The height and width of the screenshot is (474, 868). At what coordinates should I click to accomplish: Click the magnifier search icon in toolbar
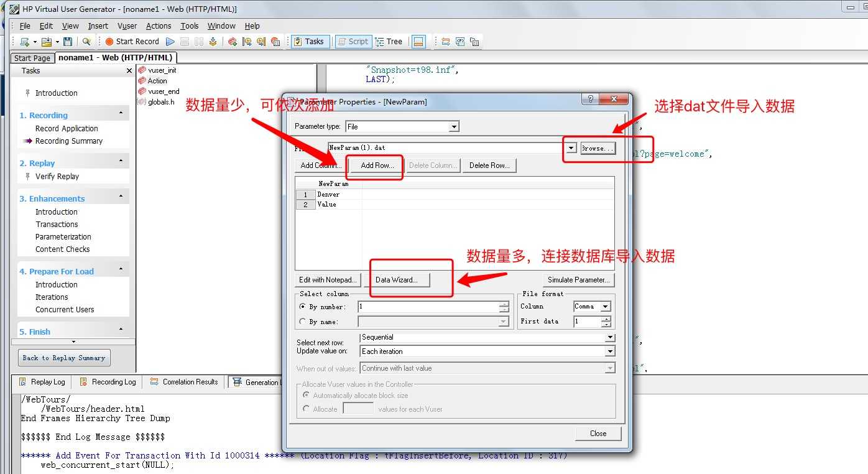(86, 42)
